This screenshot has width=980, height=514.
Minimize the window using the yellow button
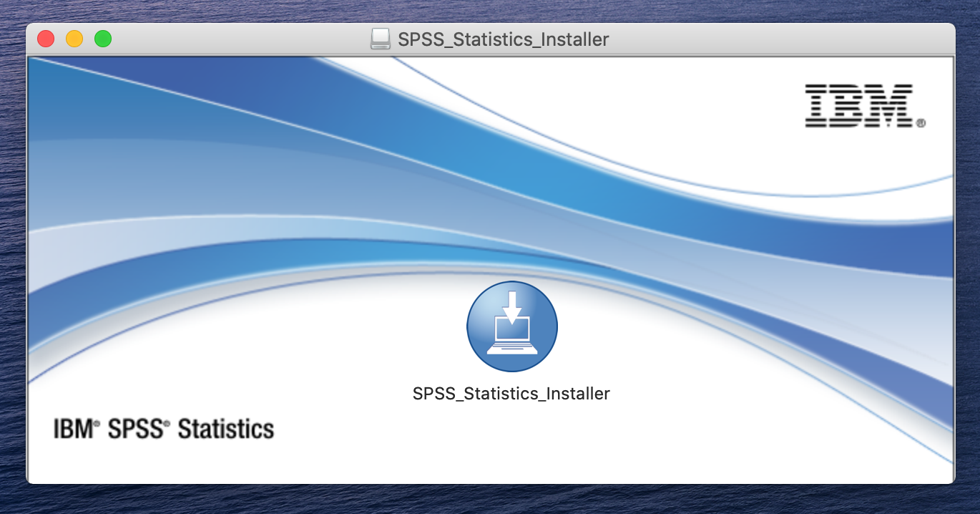coord(74,39)
